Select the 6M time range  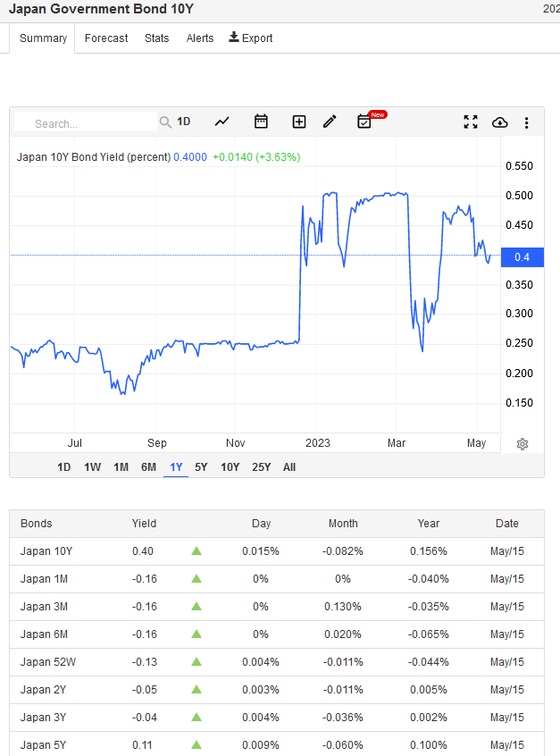[x=148, y=467]
